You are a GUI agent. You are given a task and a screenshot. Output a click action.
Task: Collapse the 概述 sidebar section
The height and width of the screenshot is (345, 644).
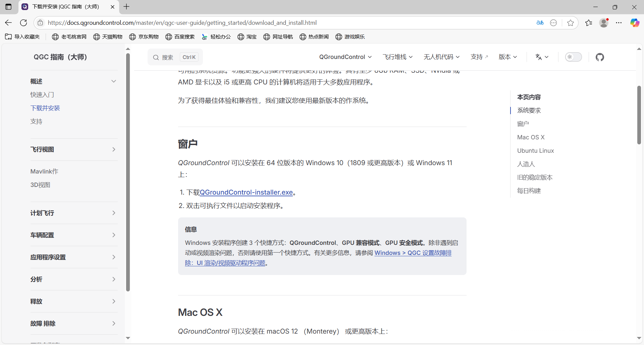tap(114, 81)
